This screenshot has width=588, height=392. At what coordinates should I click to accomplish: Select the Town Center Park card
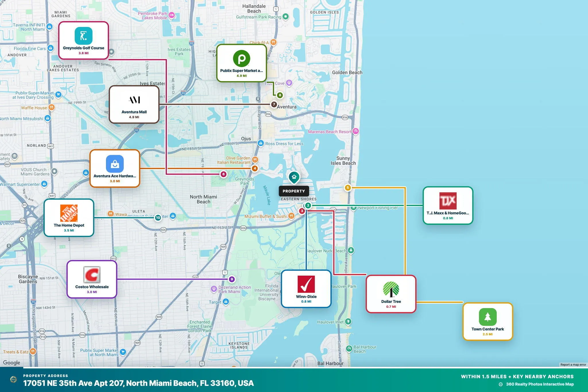(x=488, y=322)
